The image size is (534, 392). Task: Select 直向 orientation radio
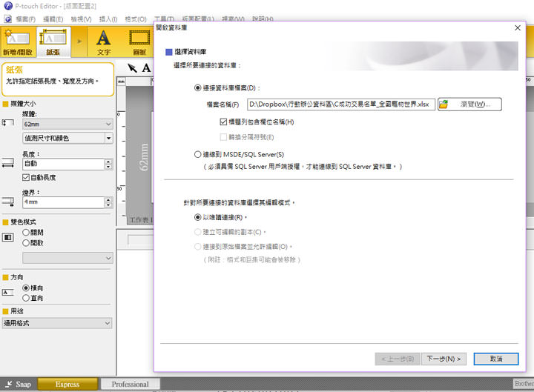click(25, 298)
